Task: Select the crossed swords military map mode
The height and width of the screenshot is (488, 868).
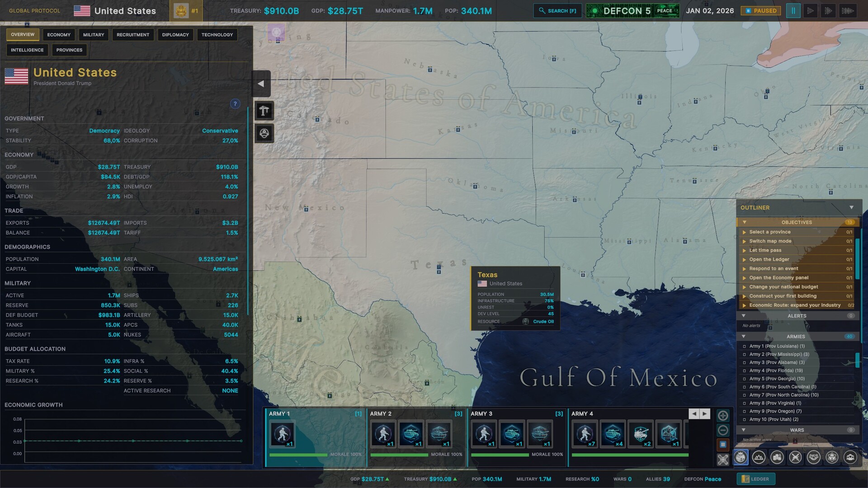Action: 795,457
